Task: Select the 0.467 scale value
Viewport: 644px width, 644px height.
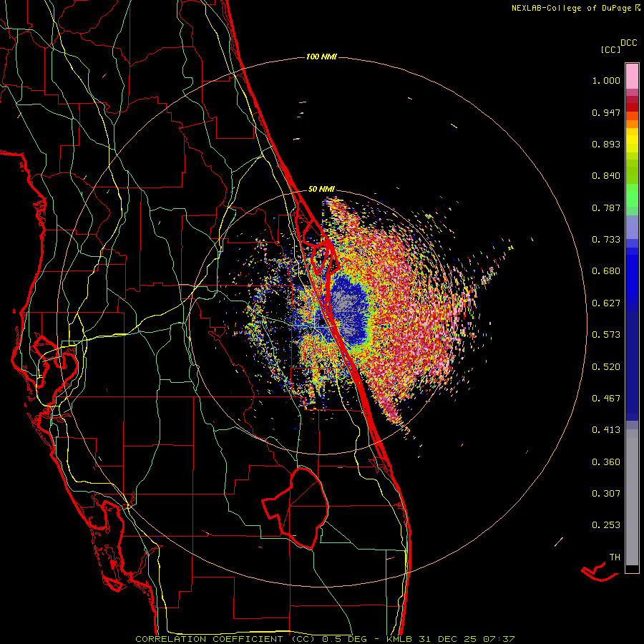Action: point(606,399)
